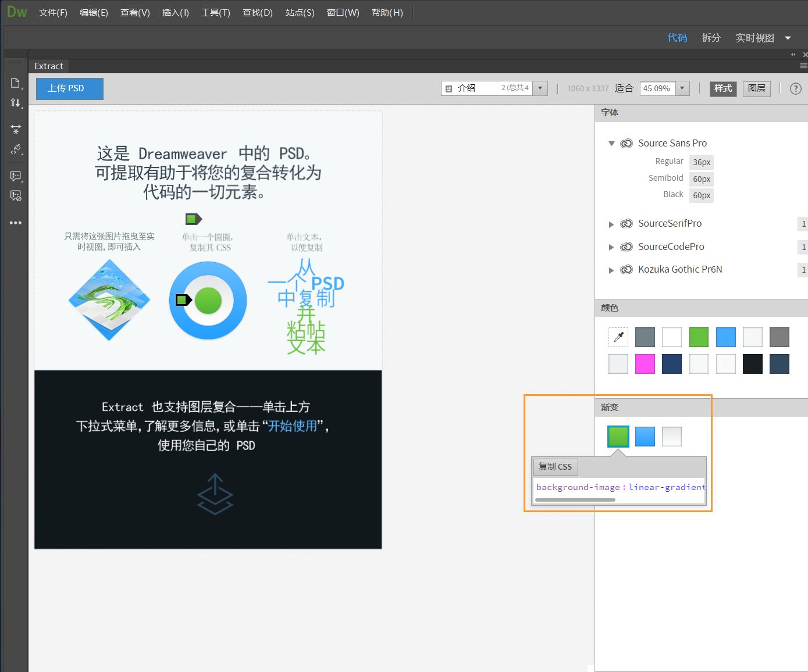Viewport: 808px width, 672px height.
Task: Click the green circle inside the blue ring
Action: coord(208,301)
